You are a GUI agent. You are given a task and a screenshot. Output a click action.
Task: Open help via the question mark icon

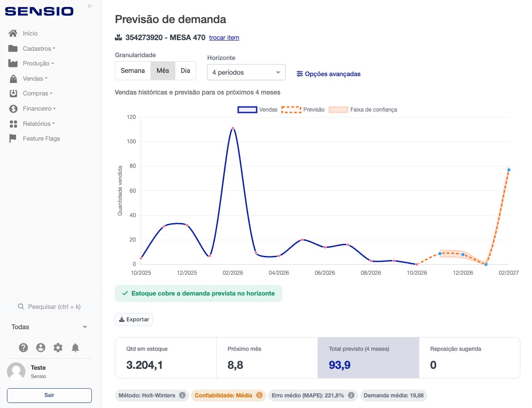[x=23, y=348]
